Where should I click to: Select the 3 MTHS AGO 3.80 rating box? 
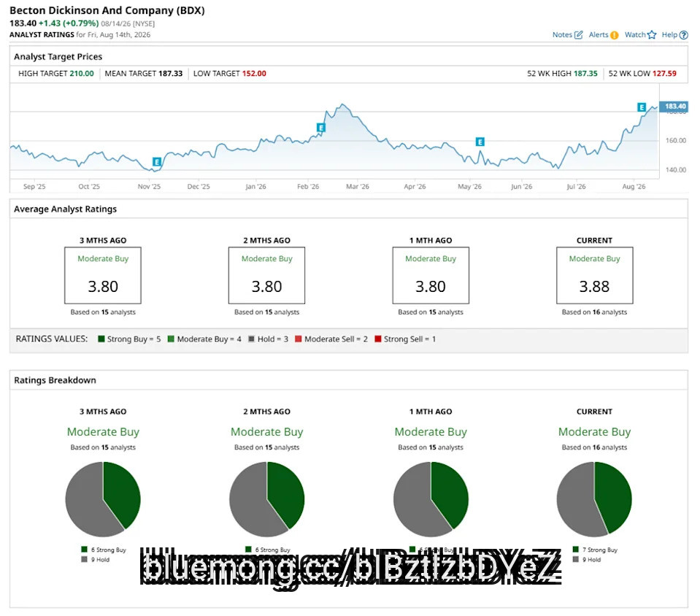coord(103,275)
